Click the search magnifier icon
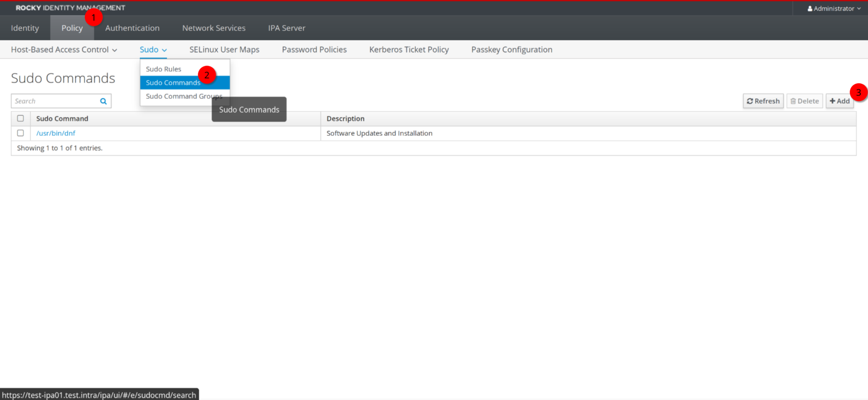The height and width of the screenshot is (400, 868). tap(103, 101)
